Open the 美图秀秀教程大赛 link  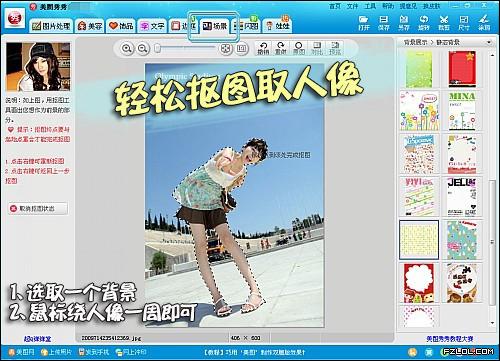click(x=450, y=339)
